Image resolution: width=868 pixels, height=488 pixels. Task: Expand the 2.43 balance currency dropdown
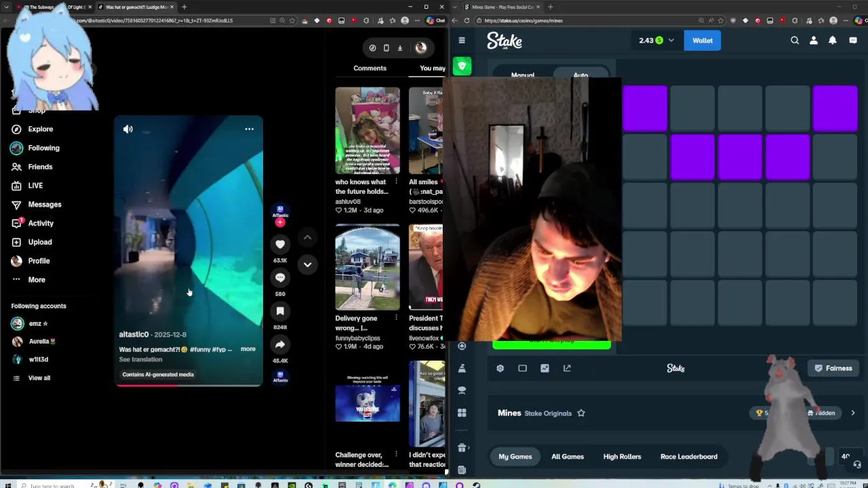[671, 41]
